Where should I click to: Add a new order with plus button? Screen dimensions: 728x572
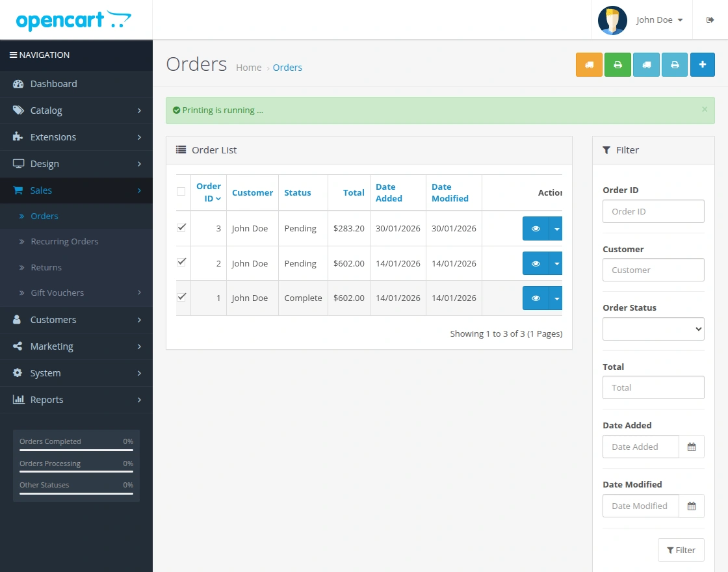pyautogui.click(x=703, y=64)
